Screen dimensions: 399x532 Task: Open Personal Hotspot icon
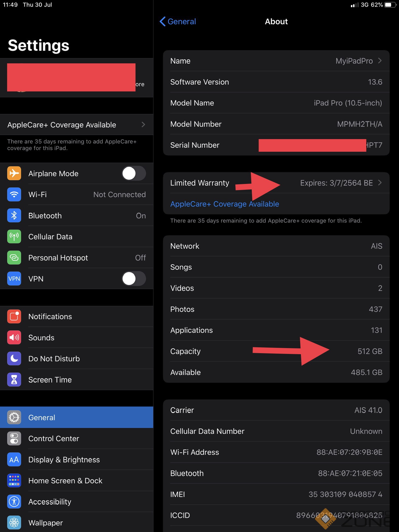pyautogui.click(x=14, y=258)
